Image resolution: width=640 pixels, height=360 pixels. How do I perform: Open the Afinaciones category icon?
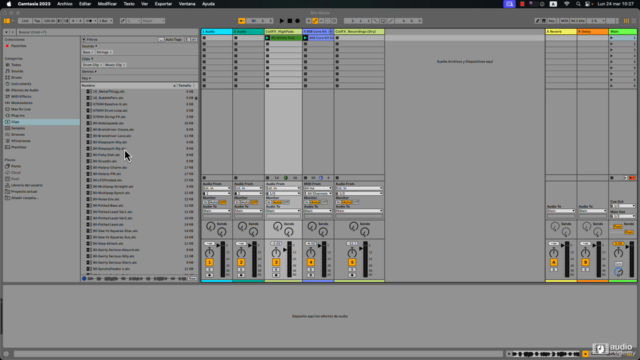7,141
